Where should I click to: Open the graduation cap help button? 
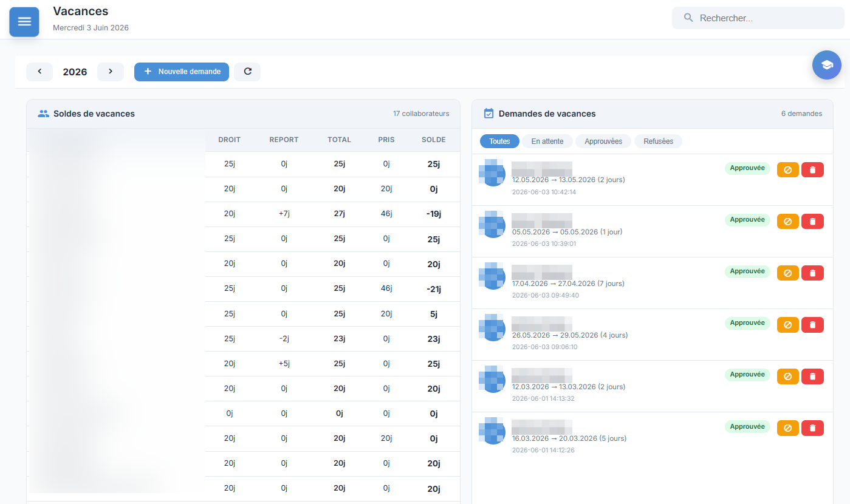(827, 65)
